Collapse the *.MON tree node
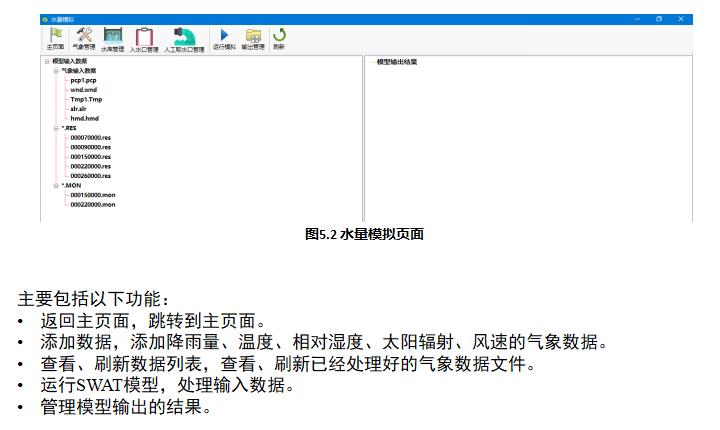 pyautogui.click(x=56, y=186)
